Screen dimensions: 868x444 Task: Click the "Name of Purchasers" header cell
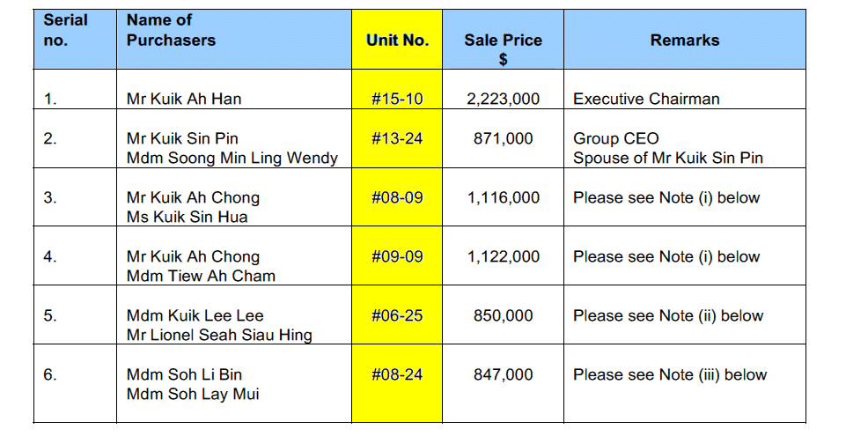click(x=171, y=30)
